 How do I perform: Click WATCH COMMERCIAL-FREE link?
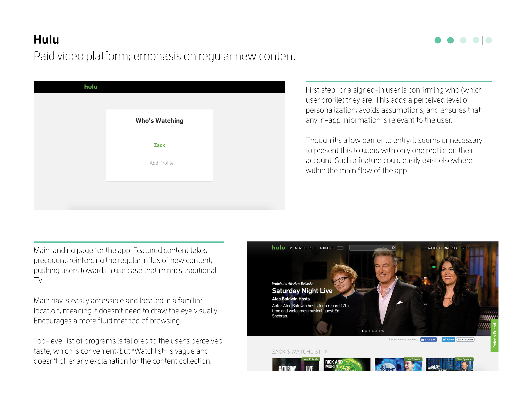click(448, 248)
